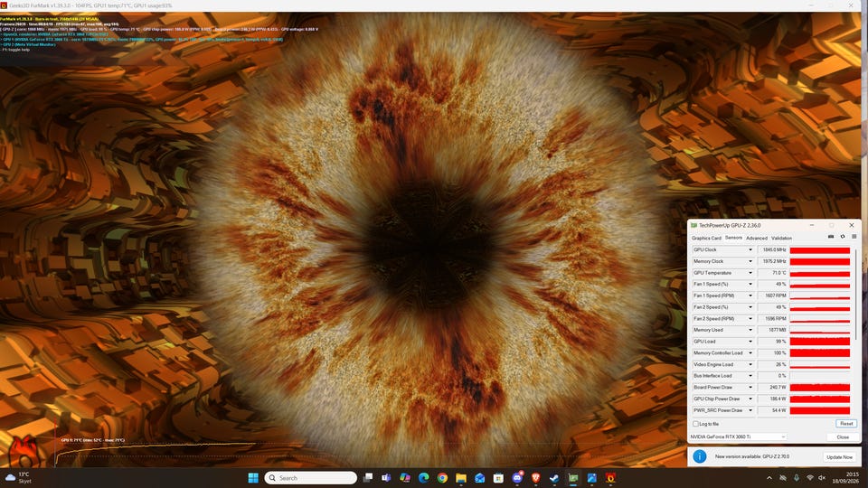Expand the Board Power Draw dropdown
This screenshot has height=488, width=868.
[x=750, y=388]
